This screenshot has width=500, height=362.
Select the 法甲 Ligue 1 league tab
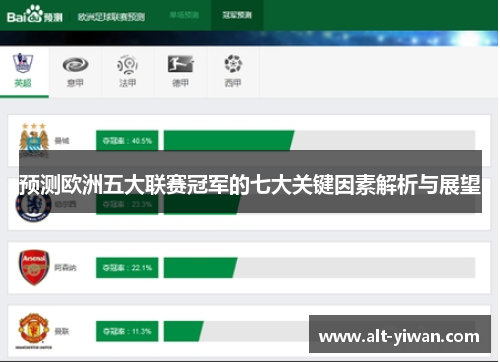click(x=128, y=72)
